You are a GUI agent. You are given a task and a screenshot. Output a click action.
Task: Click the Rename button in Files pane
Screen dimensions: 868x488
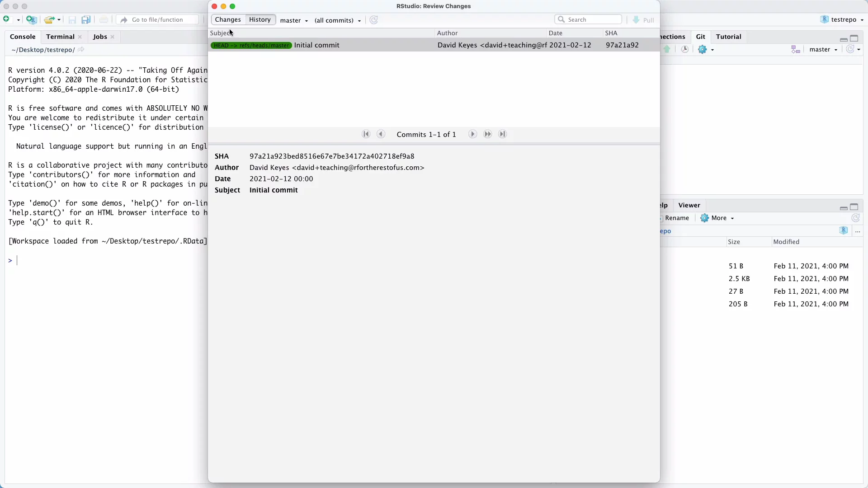pyautogui.click(x=678, y=218)
